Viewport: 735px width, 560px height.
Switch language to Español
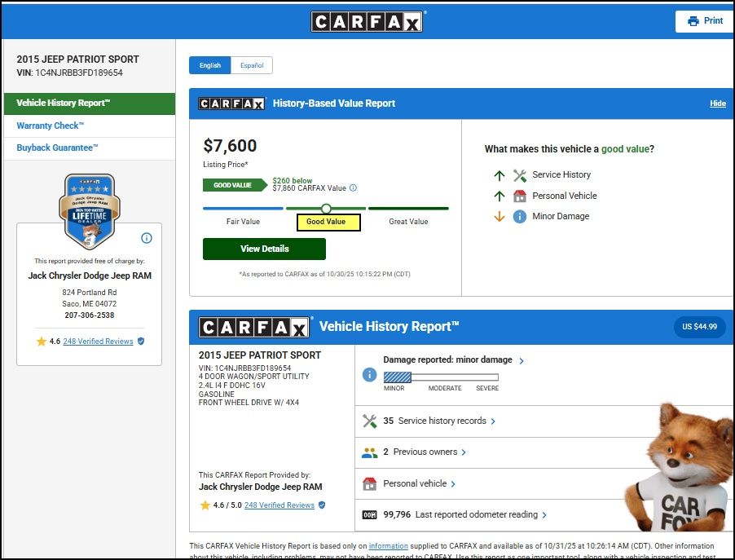pos(251,65)
